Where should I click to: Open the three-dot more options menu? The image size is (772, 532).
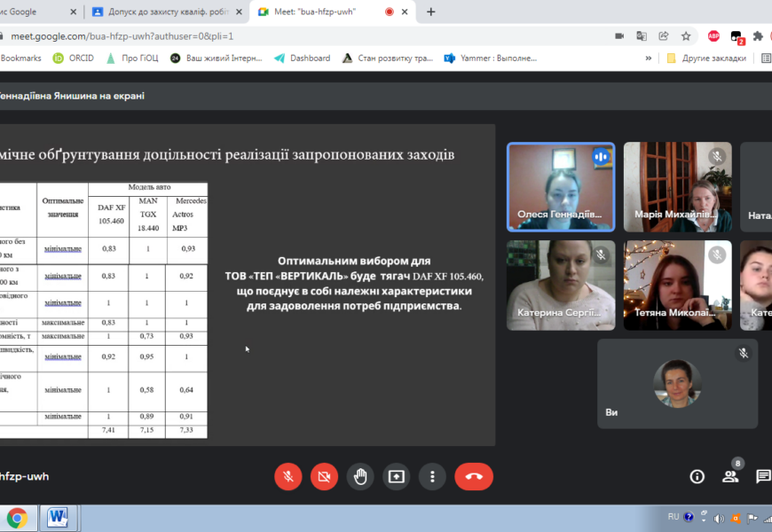(x=432, y=476)
